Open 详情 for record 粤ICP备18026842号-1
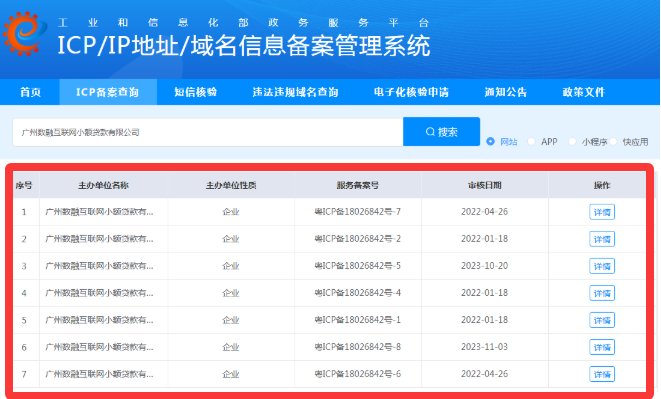Image resolution: width=661 pixels, height=399 pixels. 602,320
